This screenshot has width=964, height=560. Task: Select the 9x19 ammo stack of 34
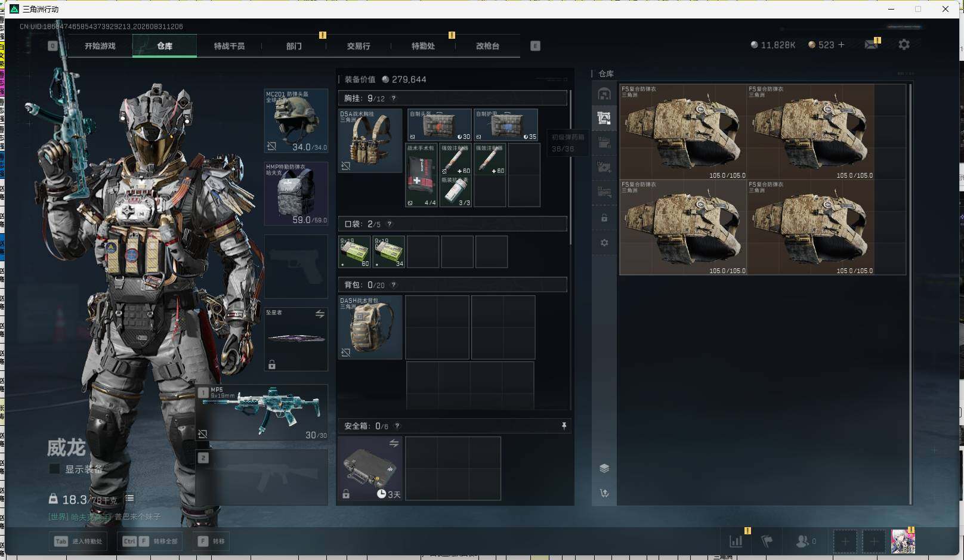[x=389, y=252]
